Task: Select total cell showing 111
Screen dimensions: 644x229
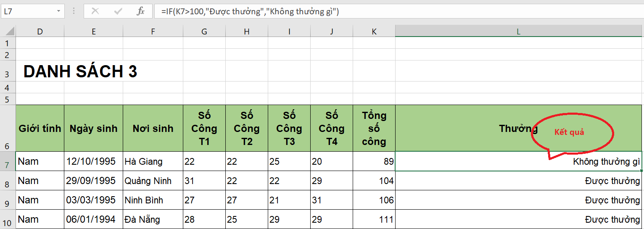Action: tap(374, 219)
